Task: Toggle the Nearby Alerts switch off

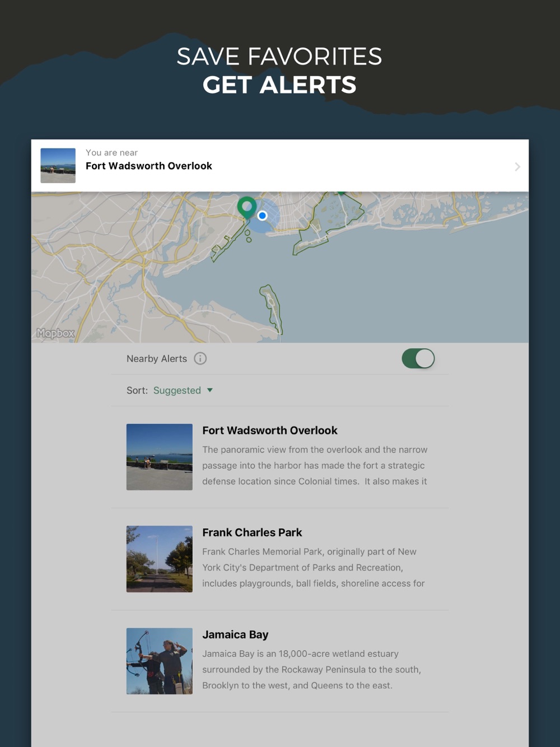Action: pyautogui.click(x=418, y=358)
